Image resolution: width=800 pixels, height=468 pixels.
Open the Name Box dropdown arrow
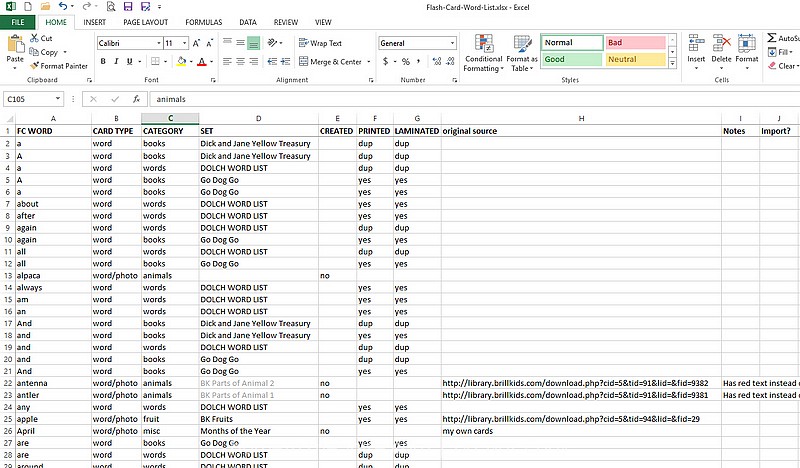click(58, 98)
